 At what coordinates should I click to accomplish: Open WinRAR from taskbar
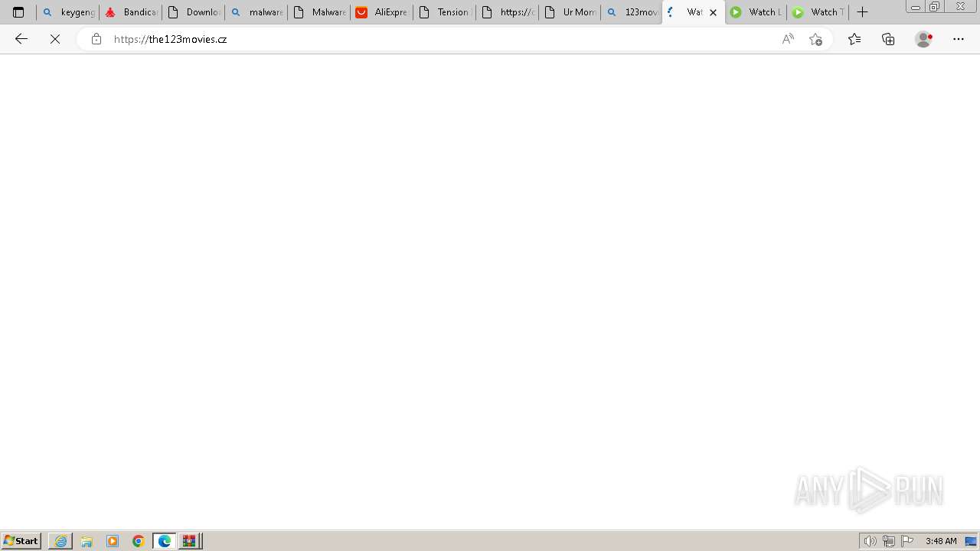tap(190, 541)
